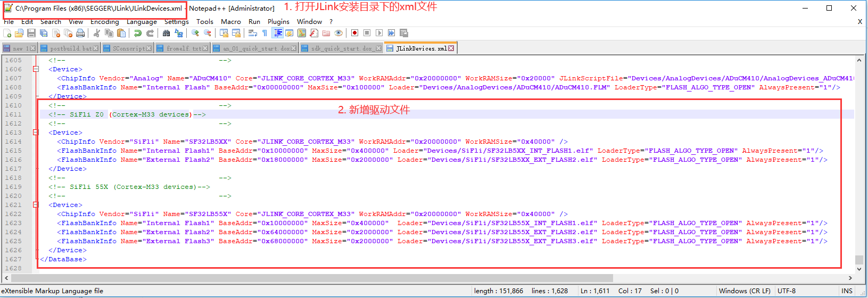Toggle Show All Characters pilcrow button
Viewport: 868px width, 298px height.
pyautogui.click(x=264, y=33)
